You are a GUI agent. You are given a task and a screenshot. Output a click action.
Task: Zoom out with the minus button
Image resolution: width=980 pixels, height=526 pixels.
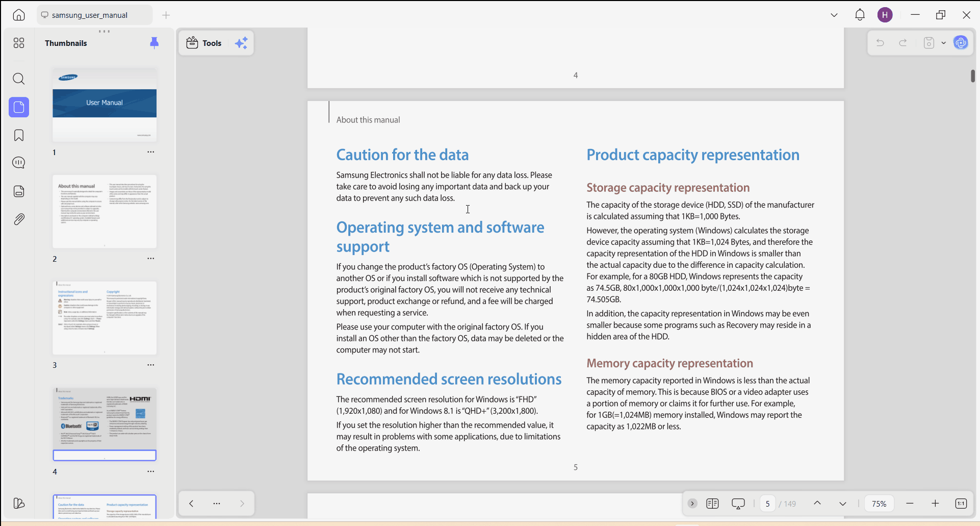click(910, 504)
